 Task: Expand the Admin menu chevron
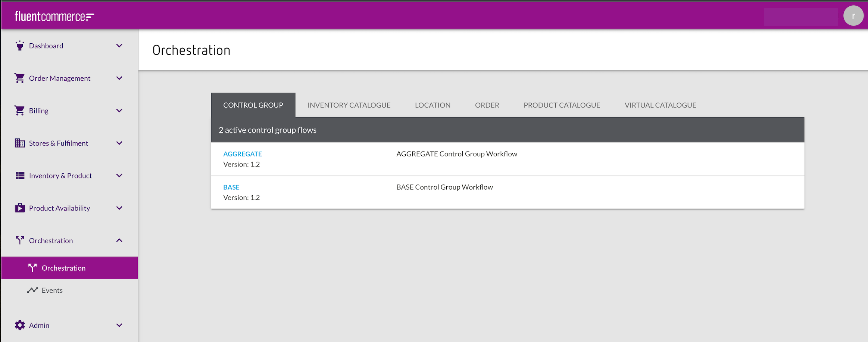pos(119,325)
